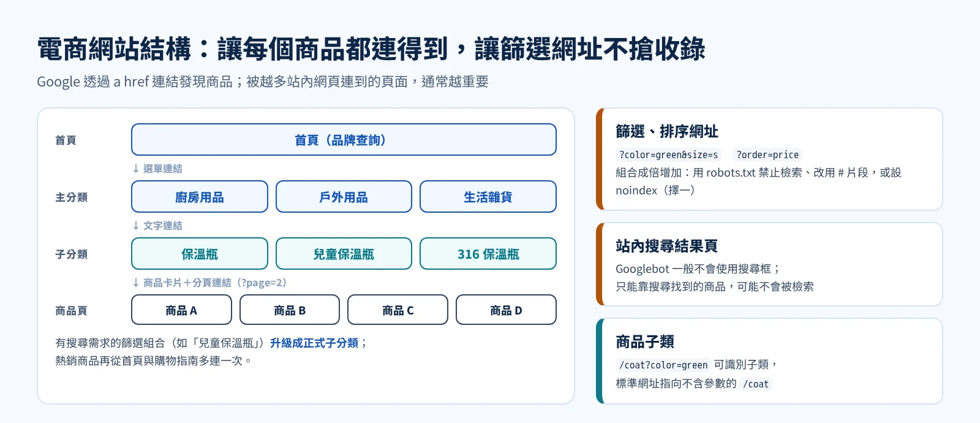Click the 商品頁 row label

[x=71, y=311]
